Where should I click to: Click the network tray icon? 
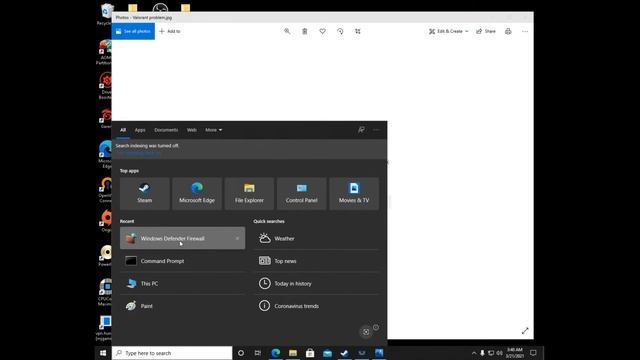tap(491, 353)
